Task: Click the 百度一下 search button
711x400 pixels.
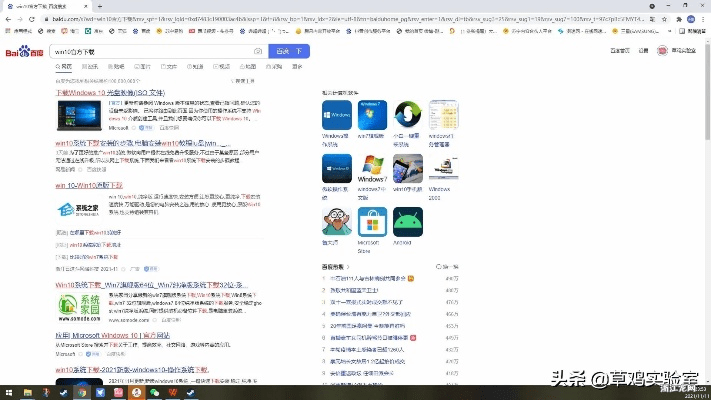Action: [289, 51]
